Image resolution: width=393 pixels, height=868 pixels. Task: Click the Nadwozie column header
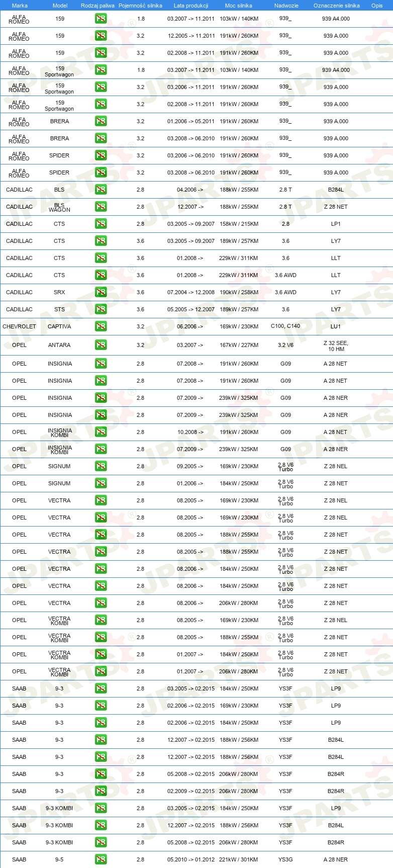pos(286,6)
